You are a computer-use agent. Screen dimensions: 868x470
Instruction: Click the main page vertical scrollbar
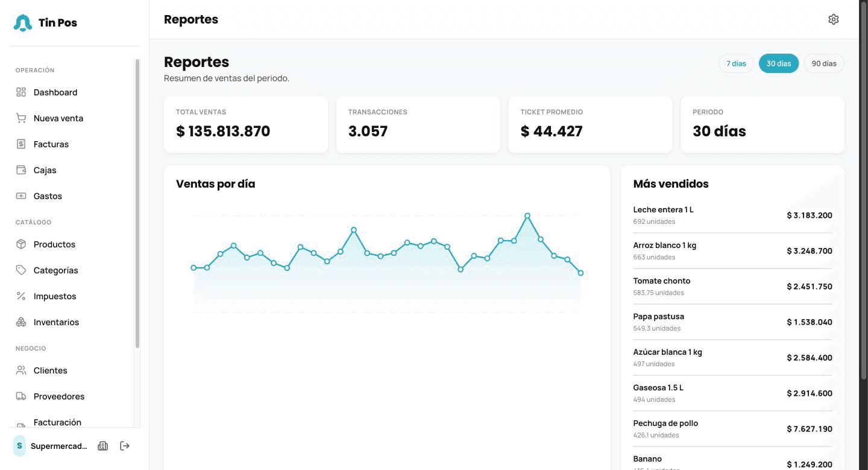click(863, 189)
